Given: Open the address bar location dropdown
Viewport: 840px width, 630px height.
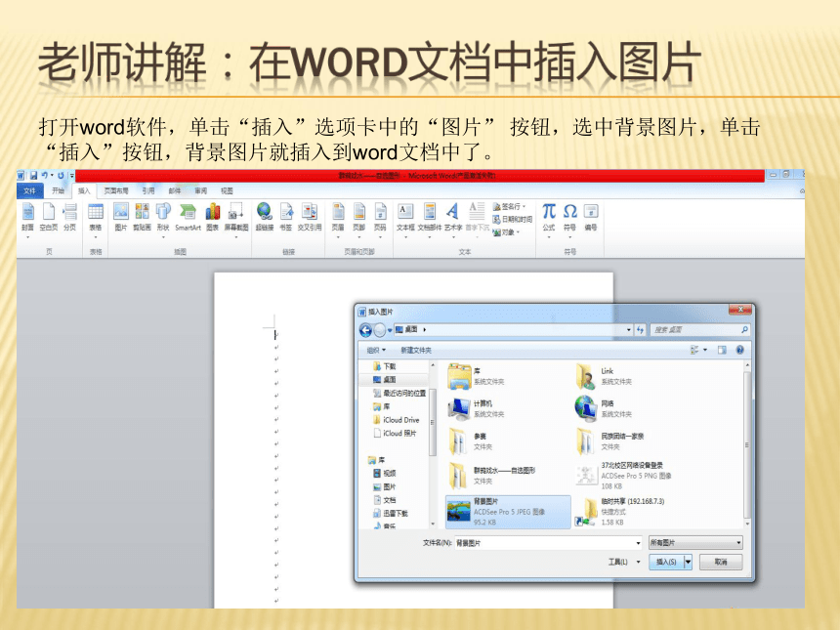Looking at the screenshot, I should pos(629,330).
